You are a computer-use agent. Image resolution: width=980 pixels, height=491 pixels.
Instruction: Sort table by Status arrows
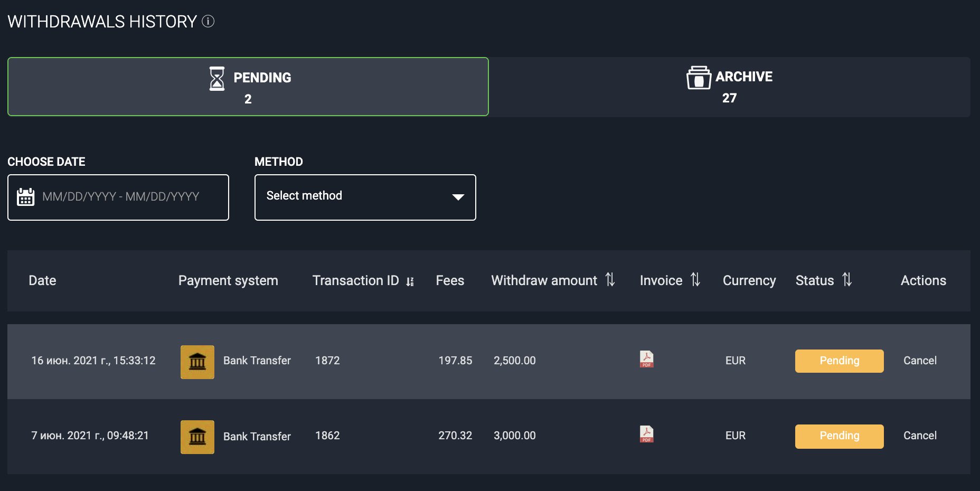pyautogui.click(x=846, y=280)
